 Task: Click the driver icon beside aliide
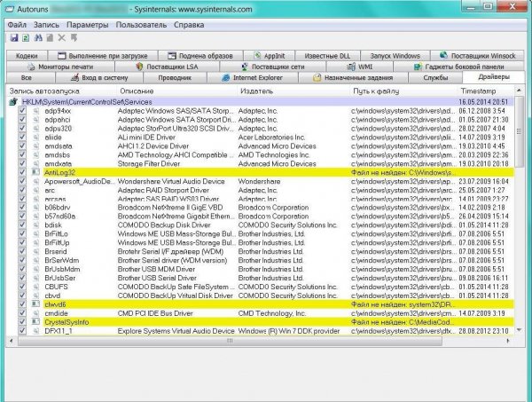click(x=36, y=138)
